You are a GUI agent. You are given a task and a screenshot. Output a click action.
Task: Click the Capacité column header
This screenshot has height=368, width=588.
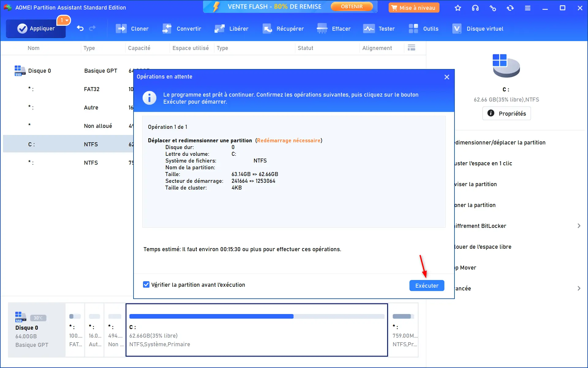(x=139, y=48)
